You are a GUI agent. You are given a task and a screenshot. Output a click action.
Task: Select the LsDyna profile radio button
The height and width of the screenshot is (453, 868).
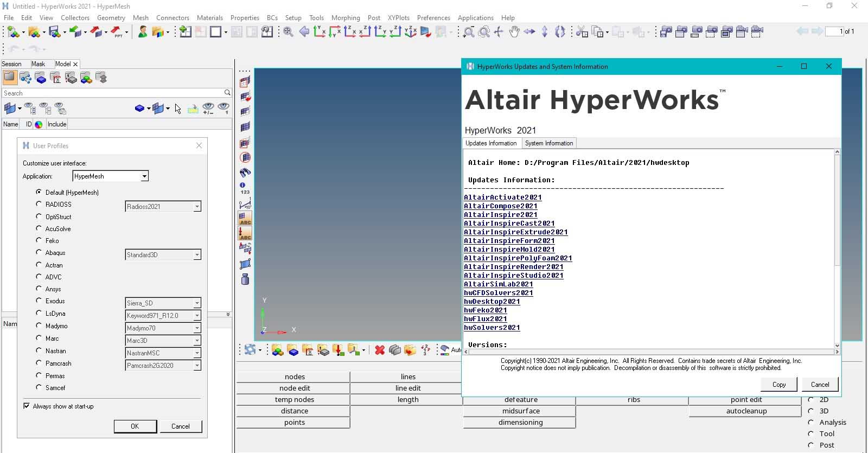[x=39, y=313]
